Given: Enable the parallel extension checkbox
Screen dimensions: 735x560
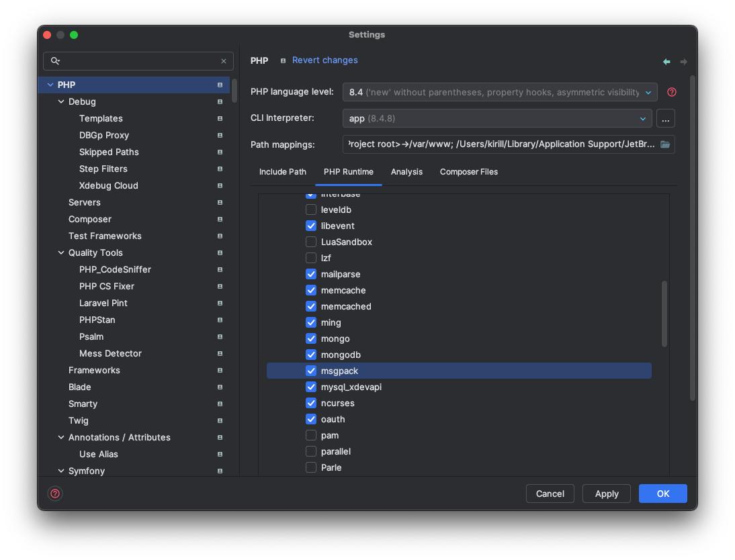Looking at the screenshot, I should [311, 451].
